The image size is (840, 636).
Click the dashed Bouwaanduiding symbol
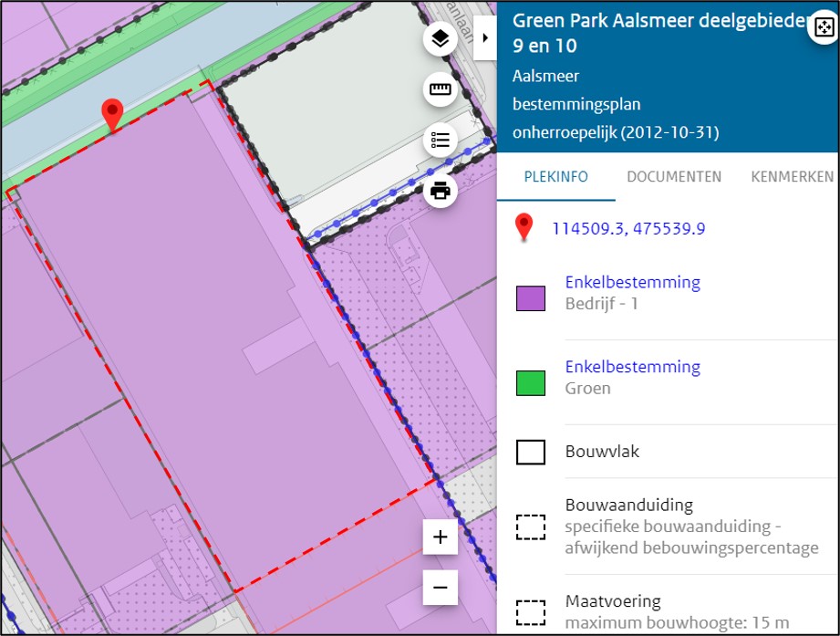pyautogui.click(x=530, y=527)
